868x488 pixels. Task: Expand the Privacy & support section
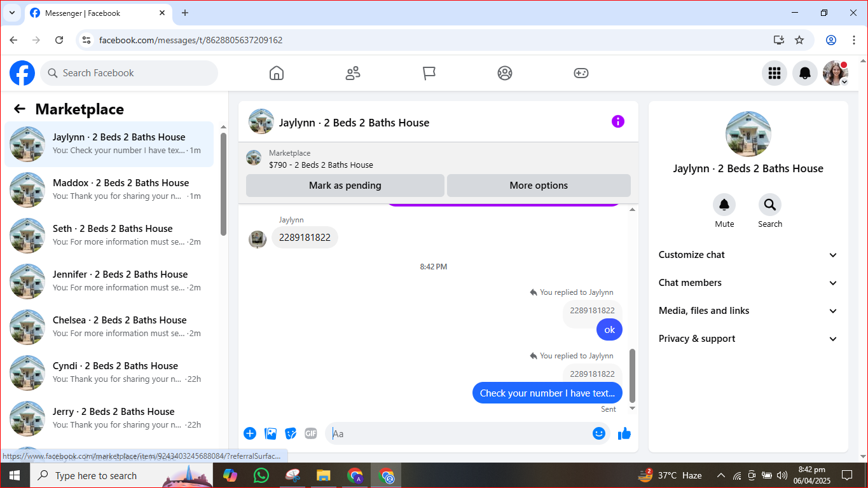pyautogui.click(x=748, y=339)
